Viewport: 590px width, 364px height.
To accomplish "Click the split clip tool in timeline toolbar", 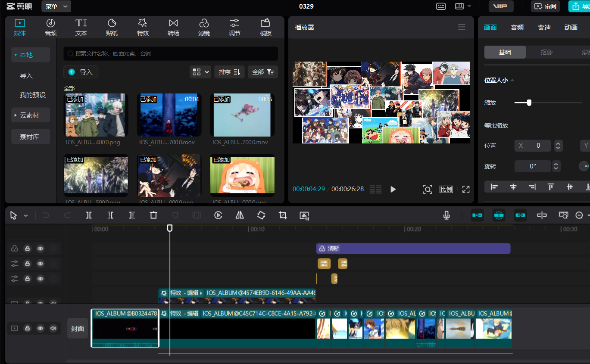I will (89, 215).
